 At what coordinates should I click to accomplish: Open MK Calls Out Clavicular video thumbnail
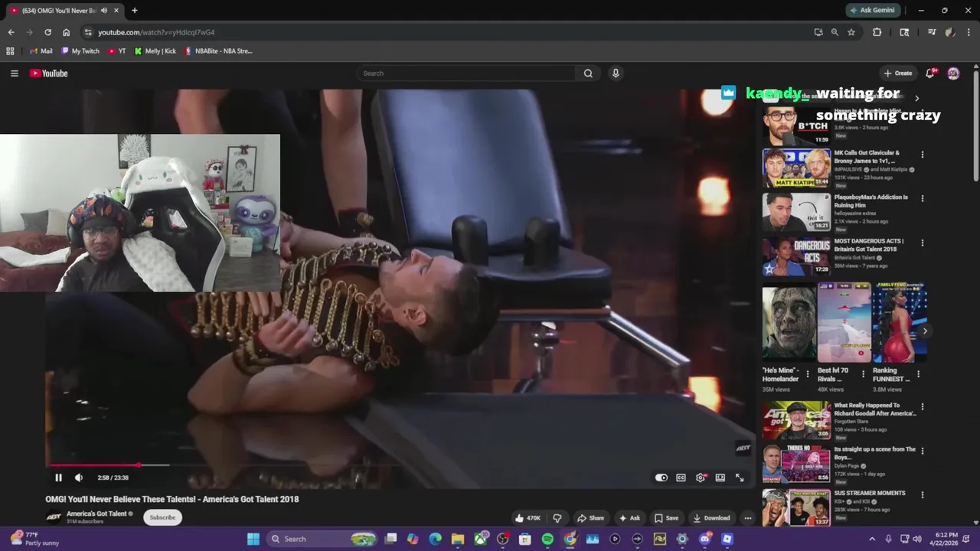pyautogui.click(x=796, y=168)
